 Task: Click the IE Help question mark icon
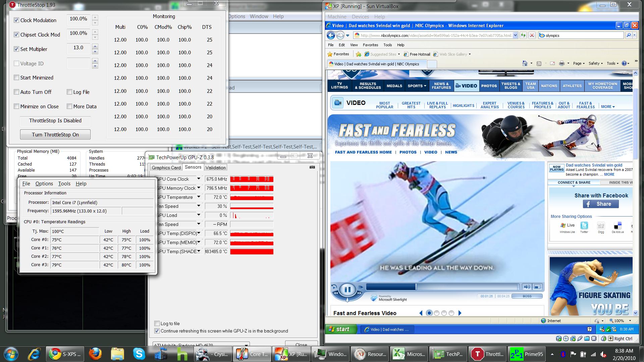coord(624,63)
